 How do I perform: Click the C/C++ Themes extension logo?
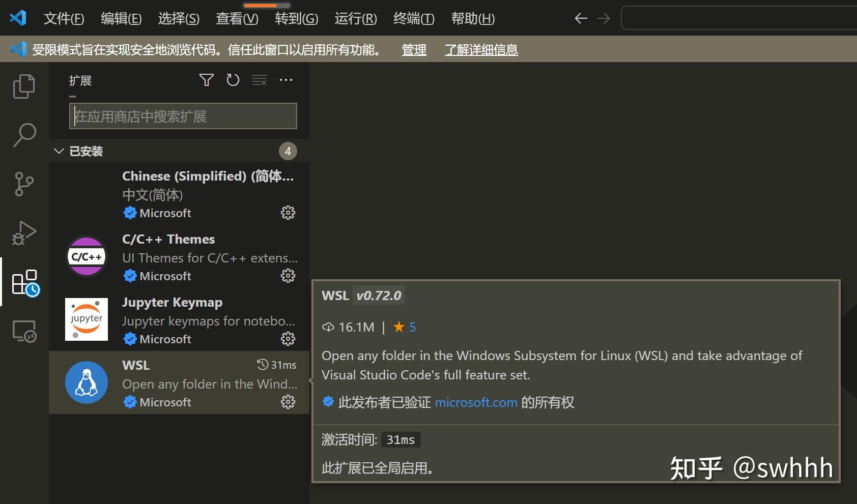[87, 256]
